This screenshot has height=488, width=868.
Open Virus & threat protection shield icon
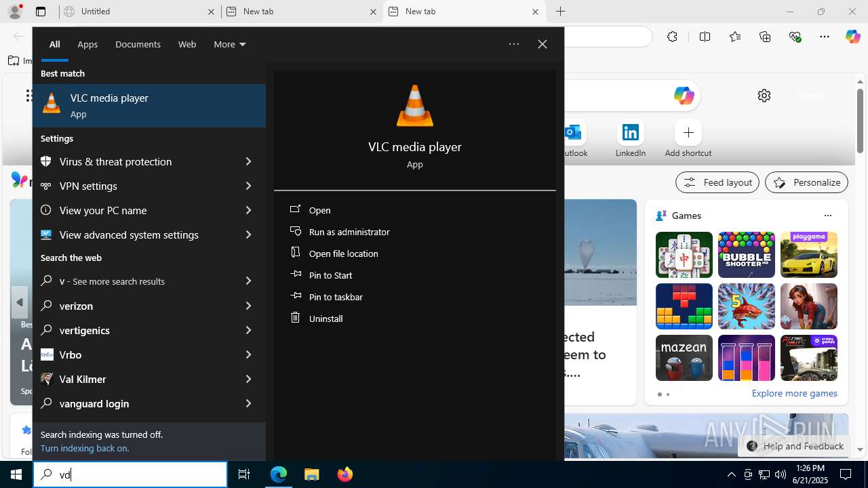pyautogui.click(x=46, y=161)
